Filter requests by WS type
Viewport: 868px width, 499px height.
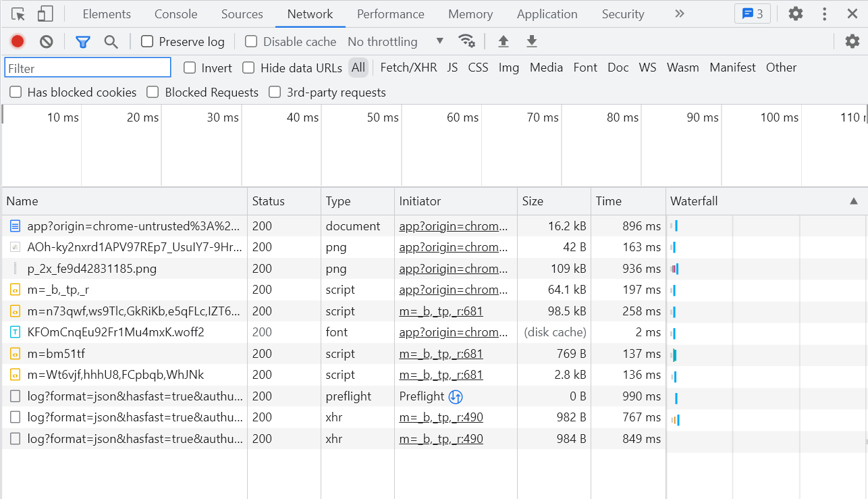(647, 68)
